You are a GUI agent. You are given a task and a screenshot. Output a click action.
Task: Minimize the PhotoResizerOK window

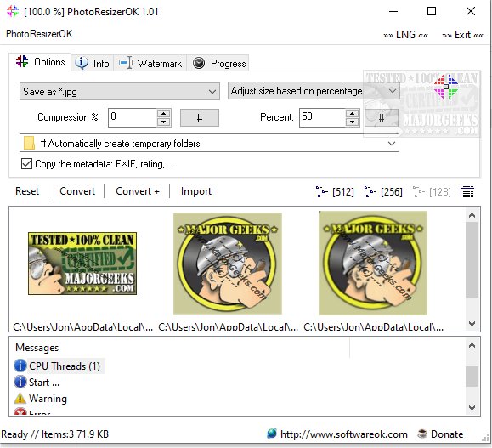tap(393, 11)
